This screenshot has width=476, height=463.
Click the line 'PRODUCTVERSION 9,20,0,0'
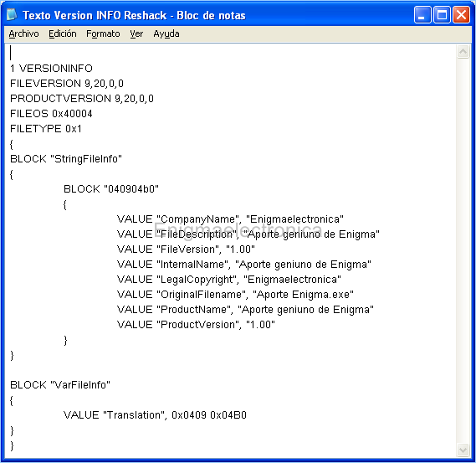82,99
